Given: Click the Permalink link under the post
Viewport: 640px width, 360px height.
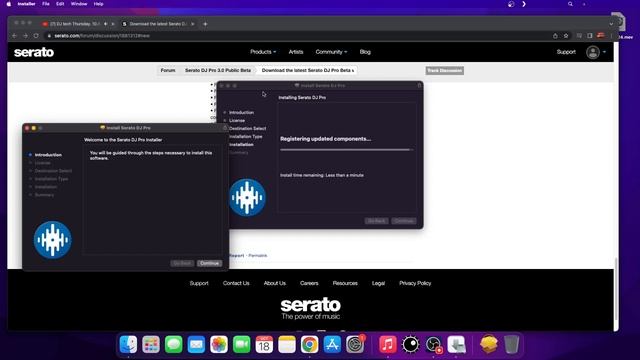Looking at the screenshot, I should (x=258, y=256).
